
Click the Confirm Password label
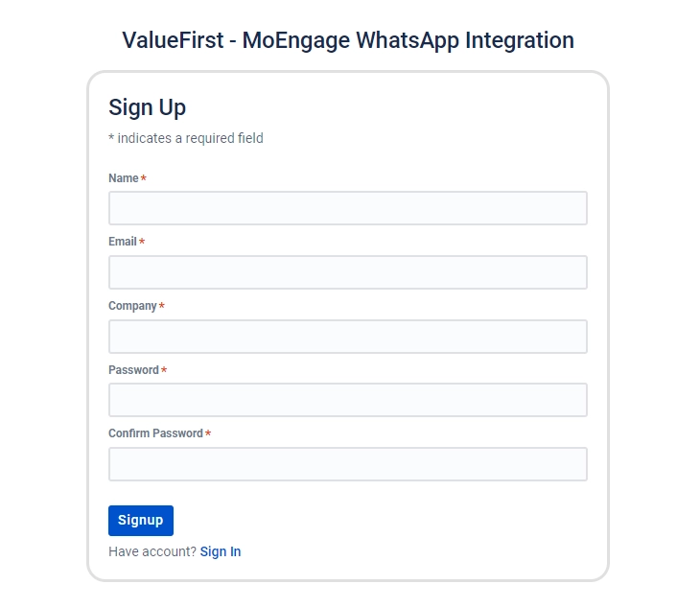click(155, 433)
